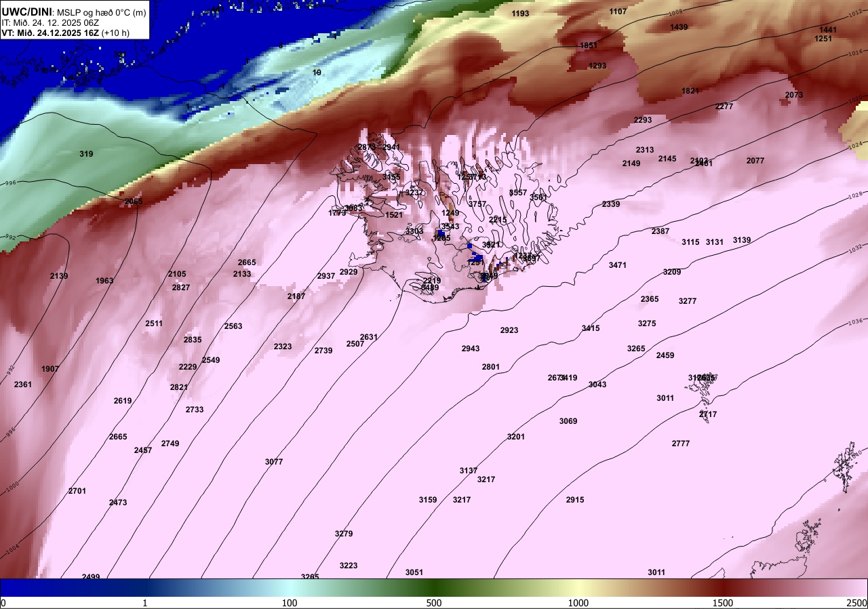Select the 2943 height value
868x609 pixels.
click(471, 349)
